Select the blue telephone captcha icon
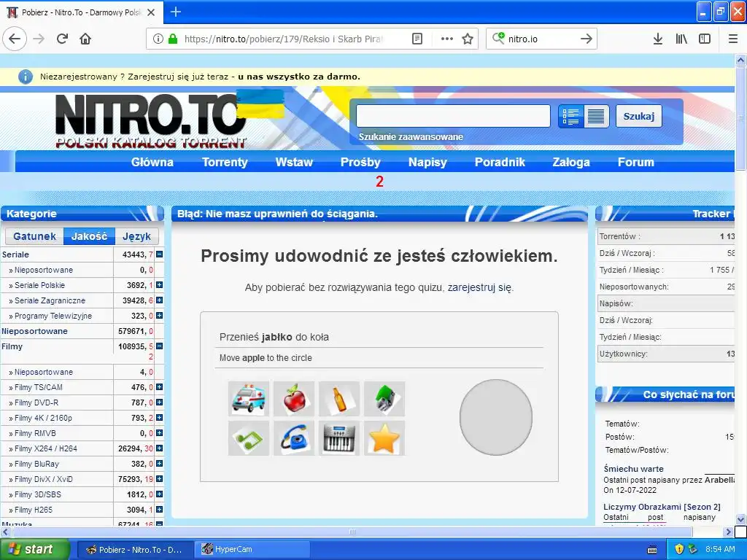 click(294, 438)
